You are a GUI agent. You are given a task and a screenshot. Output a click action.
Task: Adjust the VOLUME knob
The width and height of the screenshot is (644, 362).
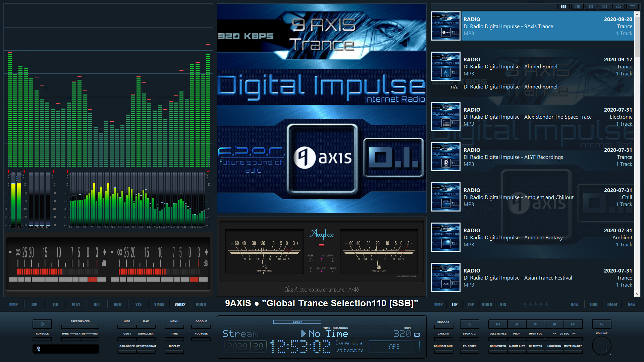[x=602, y=346]
